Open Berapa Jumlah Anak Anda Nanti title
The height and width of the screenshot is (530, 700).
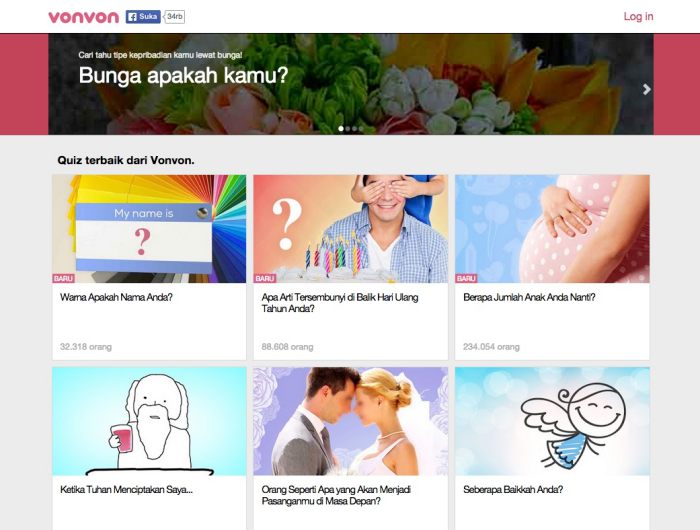click(529, 297)
